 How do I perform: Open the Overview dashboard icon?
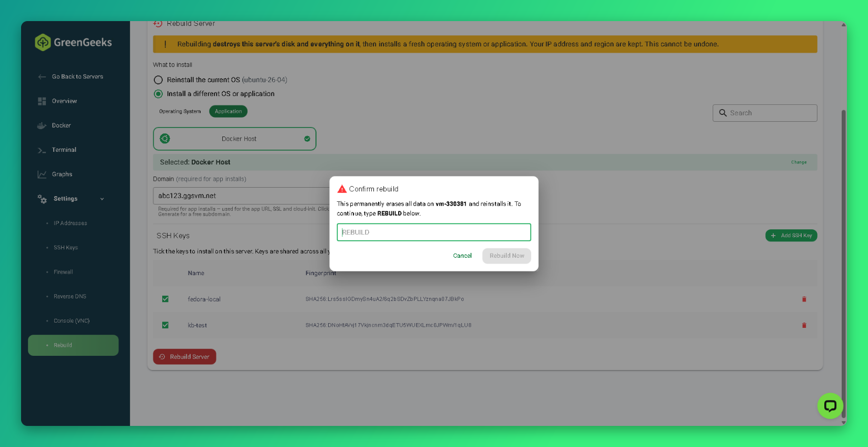(42, 101)
